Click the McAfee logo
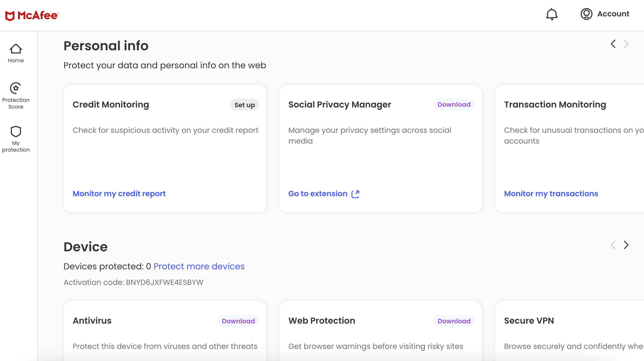The height and width of the screenshot is (361, 644). pos(32,16)
